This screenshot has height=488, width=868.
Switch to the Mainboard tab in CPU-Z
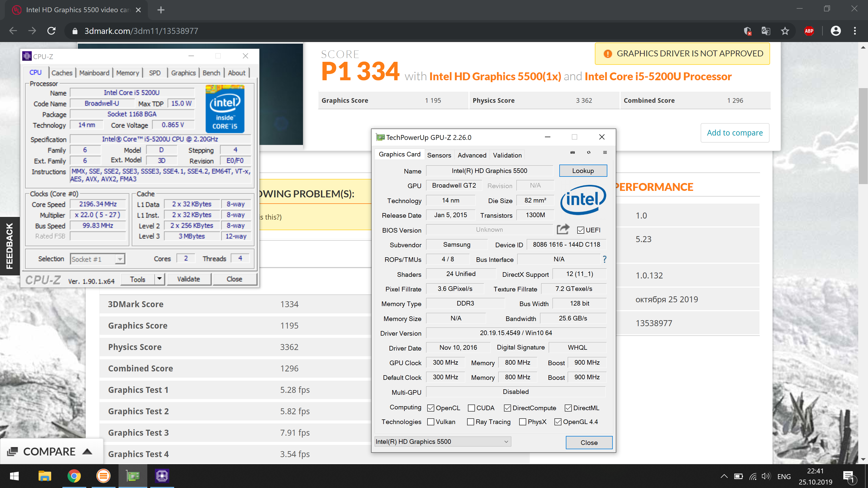tap(94, 73)
